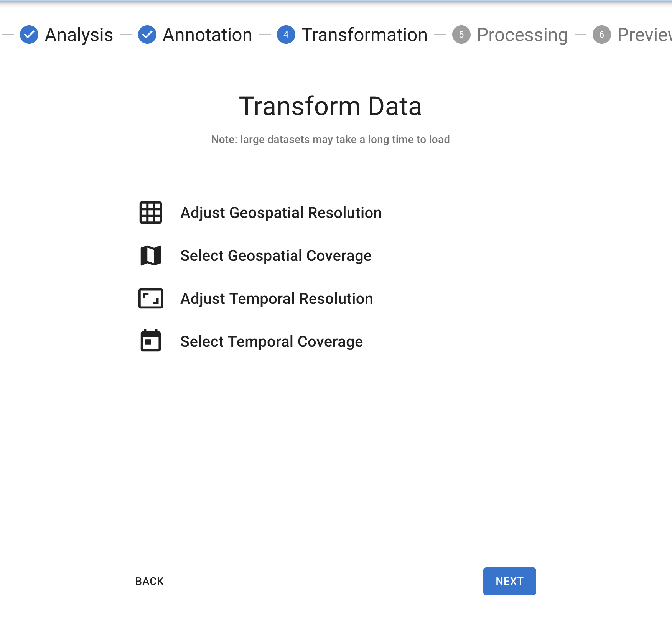
Task: Click the aspect-ratio icon for Temporal Resolution
Action: pyautogui.click(x=151, y=298)
